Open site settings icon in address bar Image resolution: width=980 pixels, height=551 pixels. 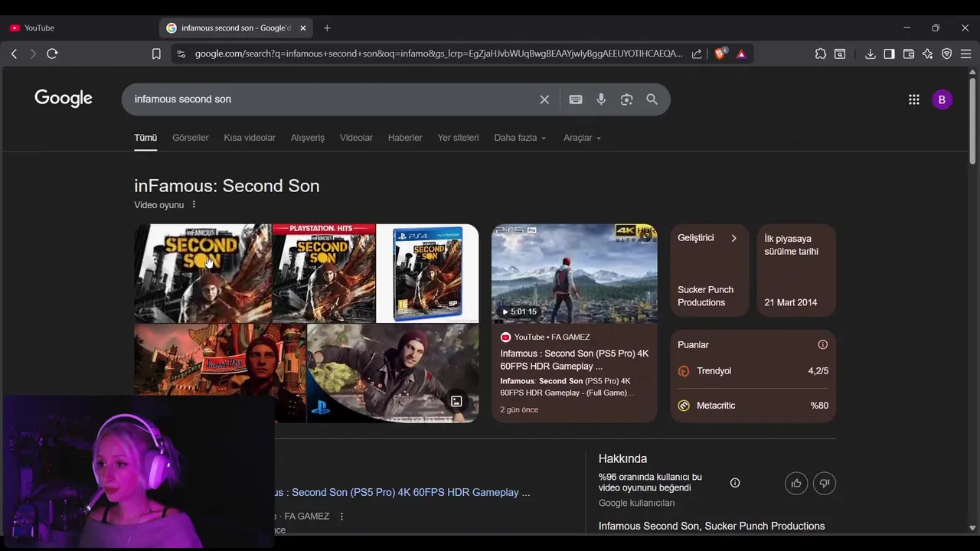[181, 54]
